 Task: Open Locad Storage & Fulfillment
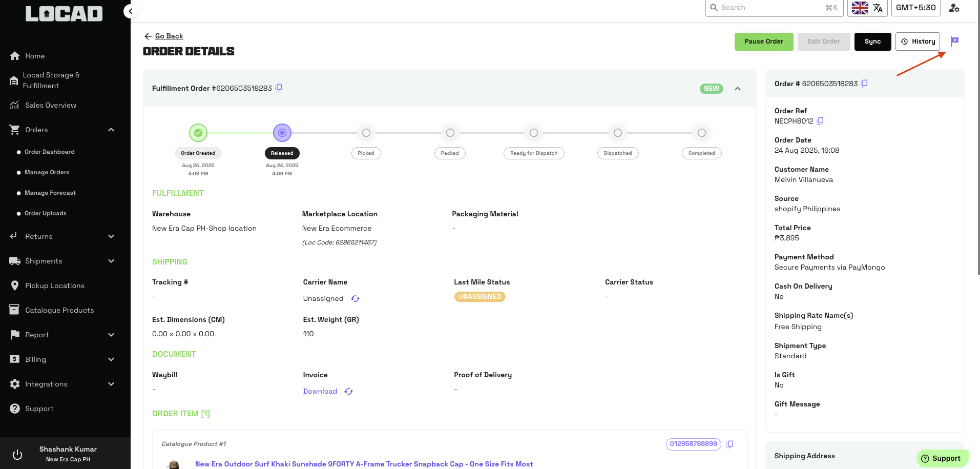point(51,80)
